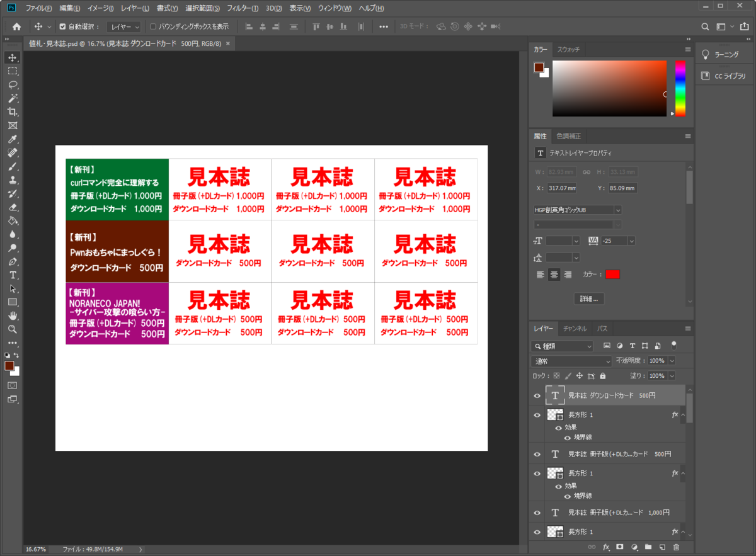Select the Magic Wand tool
Viewport: 756px width, 556px height.
(x=13, y=98)
